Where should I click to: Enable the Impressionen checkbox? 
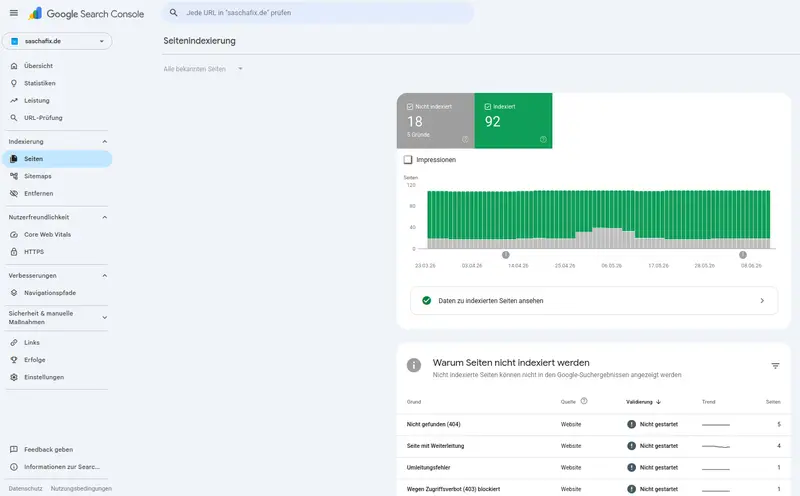pyautogui.click(x=408, y=160)
